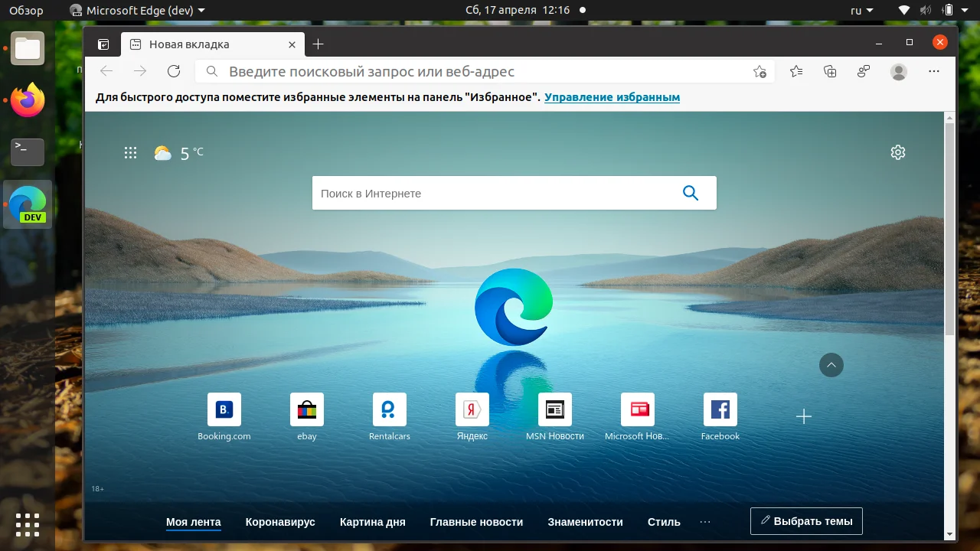Expand the feed categories ellipsis next to Стиль
The height and width of the screenshot is (551, 980).
[704, 522]
